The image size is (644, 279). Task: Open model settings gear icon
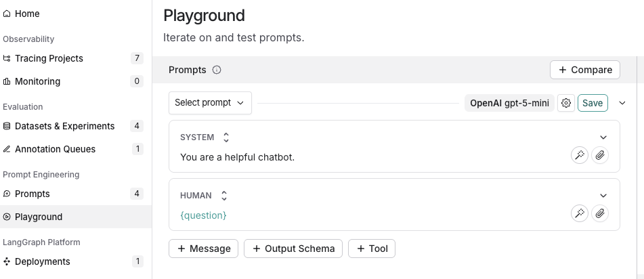click(566, 103)
